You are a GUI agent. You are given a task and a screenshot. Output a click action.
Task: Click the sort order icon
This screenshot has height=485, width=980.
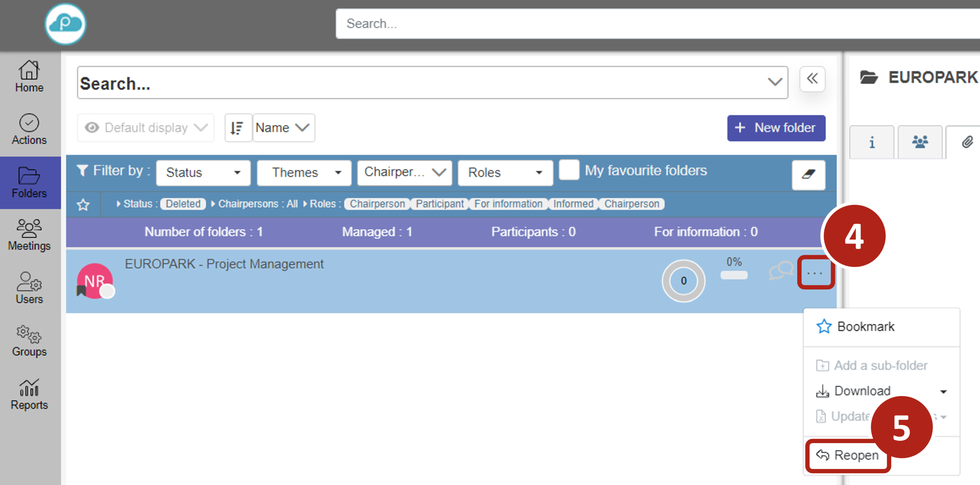(238, 128)
